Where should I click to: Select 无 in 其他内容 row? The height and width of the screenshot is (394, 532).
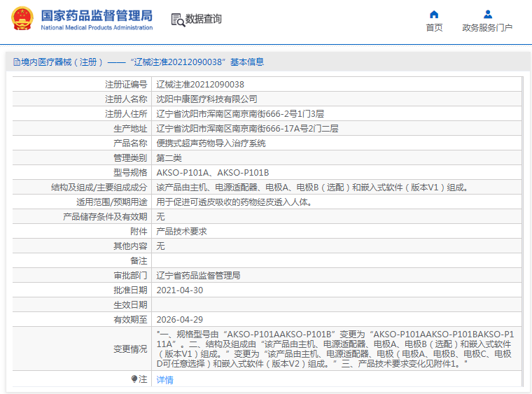(160, 246)
